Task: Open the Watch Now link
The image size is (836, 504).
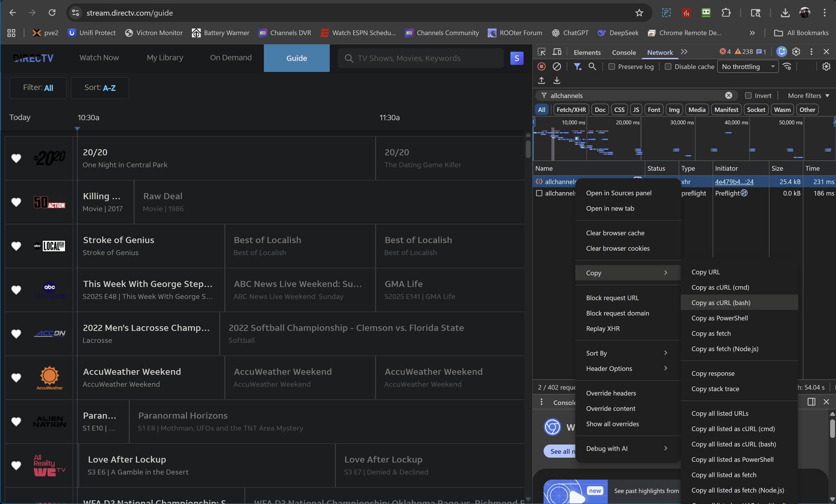Action: point(99,57)
